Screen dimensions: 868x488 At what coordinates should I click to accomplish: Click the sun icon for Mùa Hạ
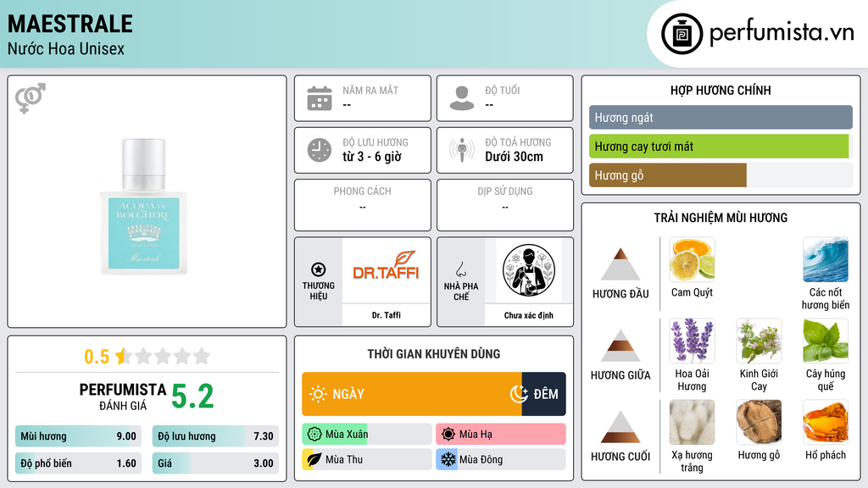(448, 435)
